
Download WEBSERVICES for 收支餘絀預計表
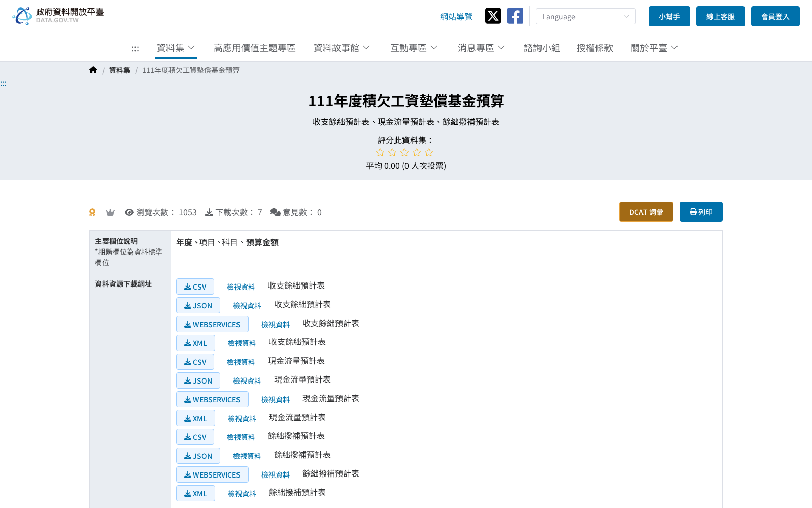point(212,324)
